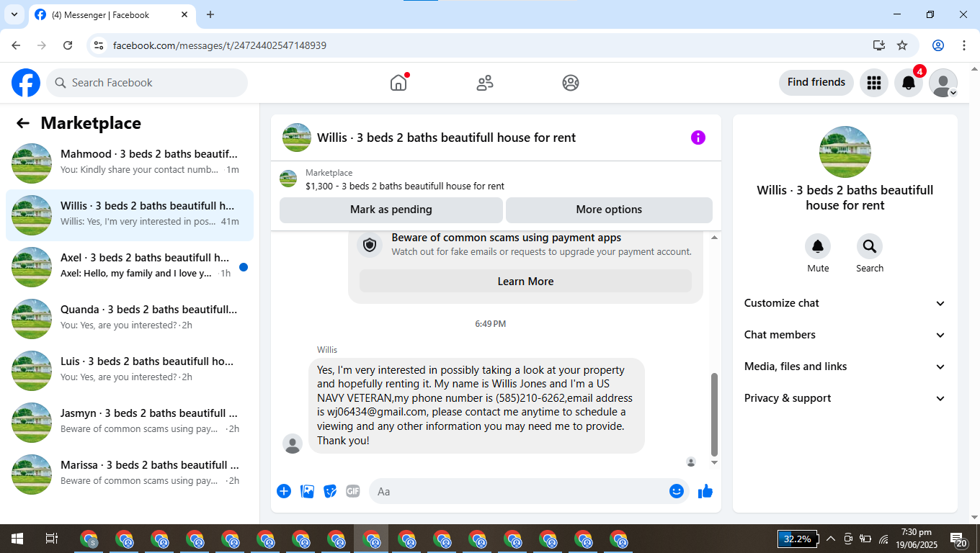
Task: Click the battery indicator showing 32.2%
Action: 798,539
